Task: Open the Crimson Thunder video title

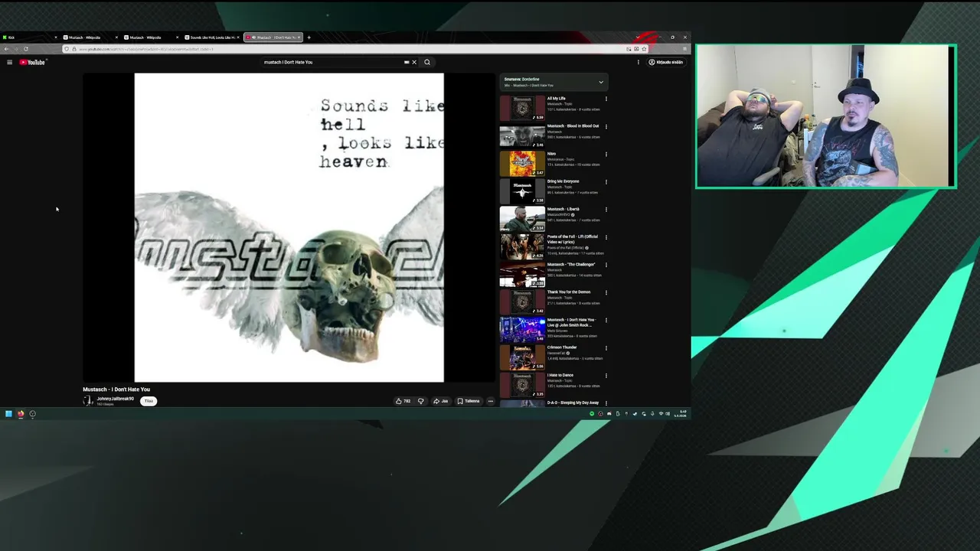Action: [x=562, y=347]
